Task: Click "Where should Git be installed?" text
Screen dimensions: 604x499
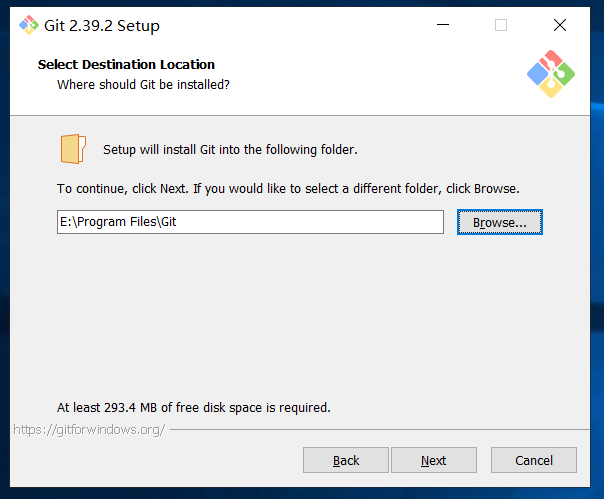Action: coord(143,84)
